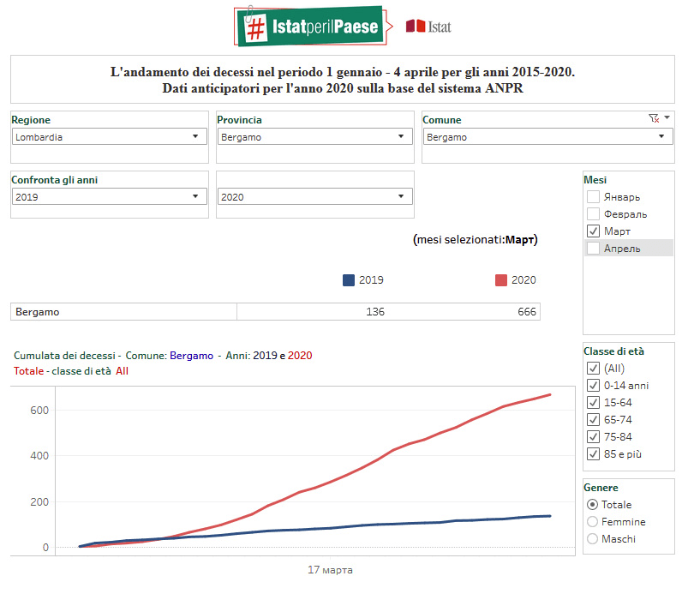This screenshot has height=600, width=700.
Task: Clear the Comune filter icon
Action: coord(654,119)
